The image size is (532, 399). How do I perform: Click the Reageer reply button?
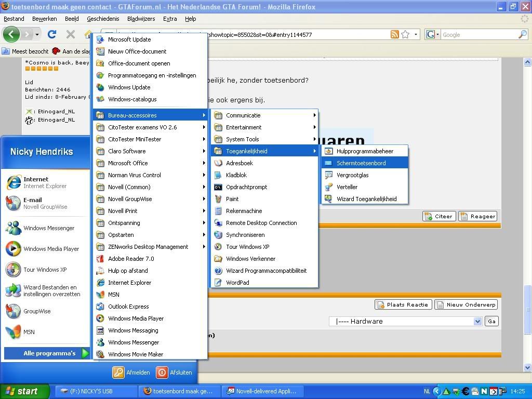478,217
